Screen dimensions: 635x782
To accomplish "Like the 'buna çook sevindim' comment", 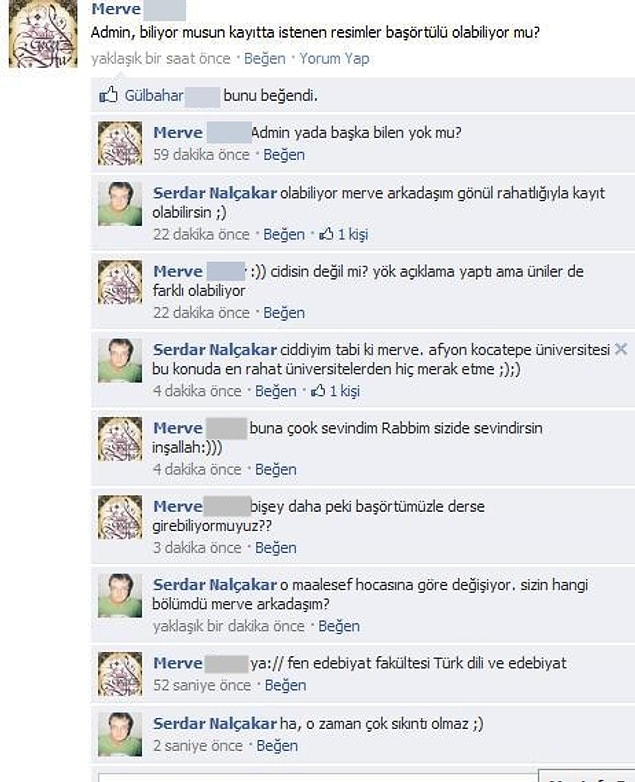I will [276, 470].
